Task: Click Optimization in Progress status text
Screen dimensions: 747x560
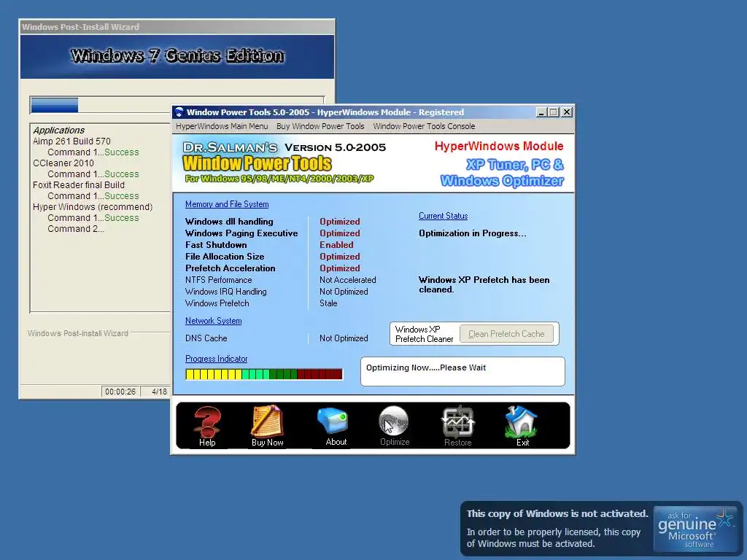Action: [x=472, y=233]
